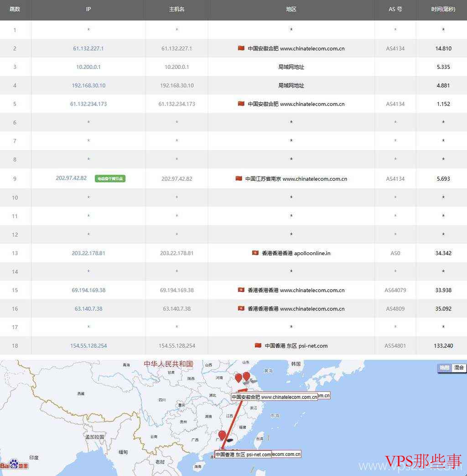Click region text 中国江苏省南京 www.chinatelecom.com.cn

coord(296,179)
